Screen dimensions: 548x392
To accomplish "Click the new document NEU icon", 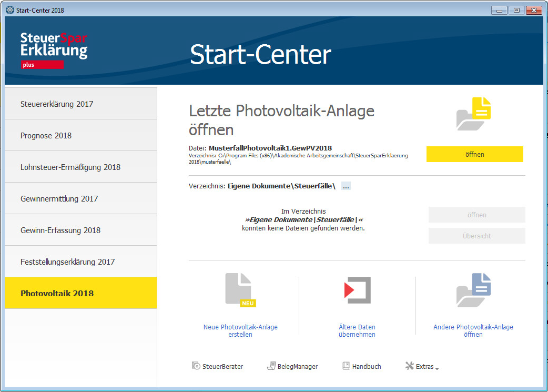I will (240, 290).
